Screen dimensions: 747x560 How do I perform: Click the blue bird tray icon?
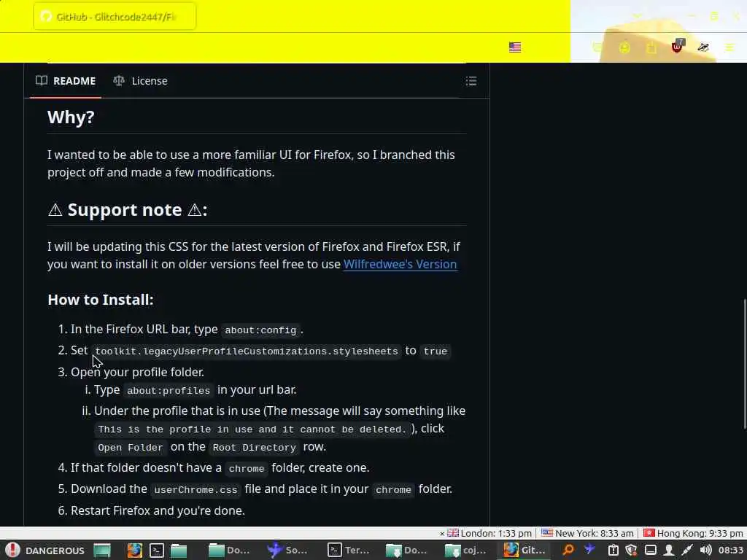589,550
